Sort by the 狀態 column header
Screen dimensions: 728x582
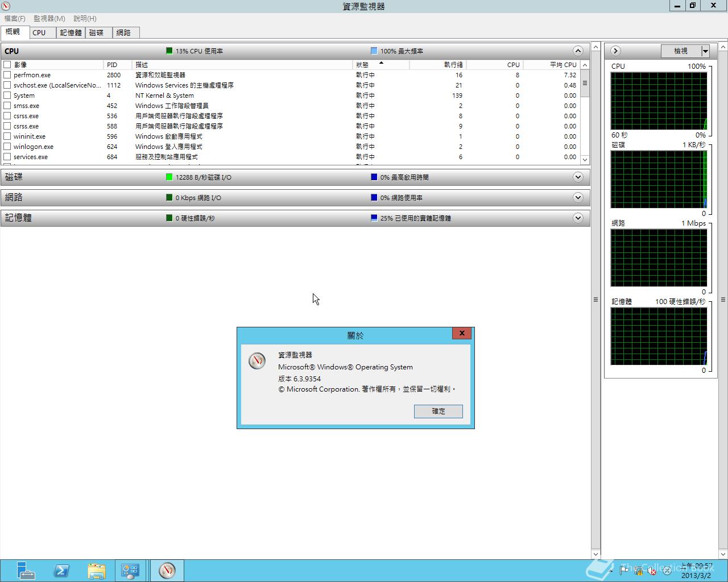click(380, 65)
